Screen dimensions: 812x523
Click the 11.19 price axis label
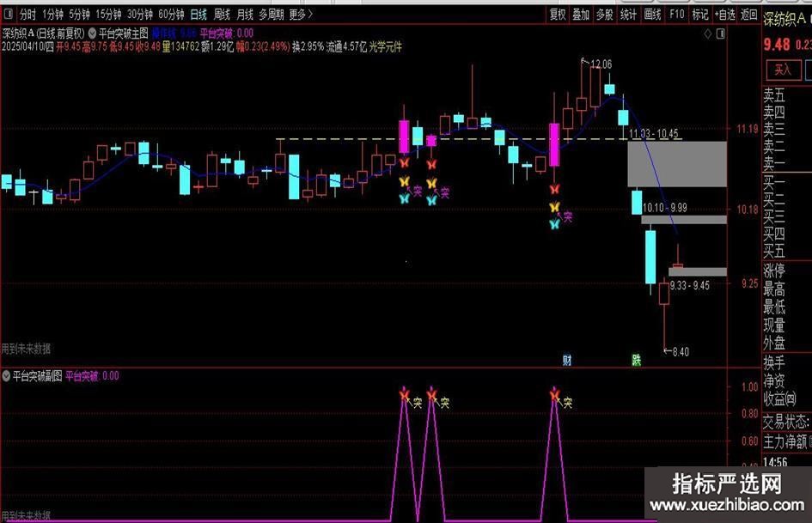click(x=748, y=129)
